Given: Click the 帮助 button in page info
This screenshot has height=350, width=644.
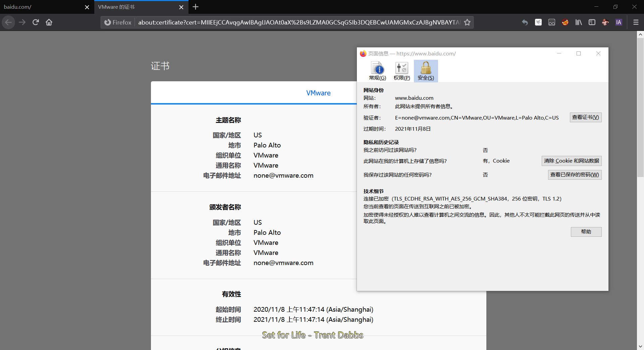Looking at the screenshot, I should click(x=586, y=232).
